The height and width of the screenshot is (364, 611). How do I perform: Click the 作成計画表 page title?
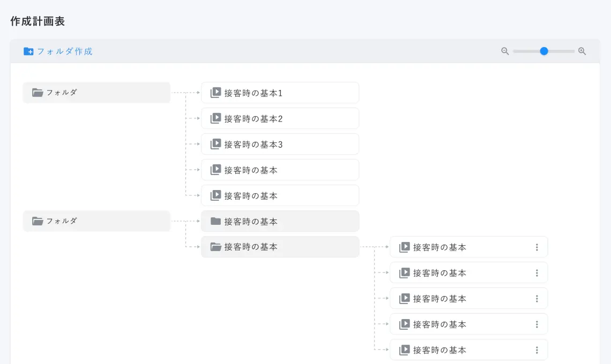point(38,21)
